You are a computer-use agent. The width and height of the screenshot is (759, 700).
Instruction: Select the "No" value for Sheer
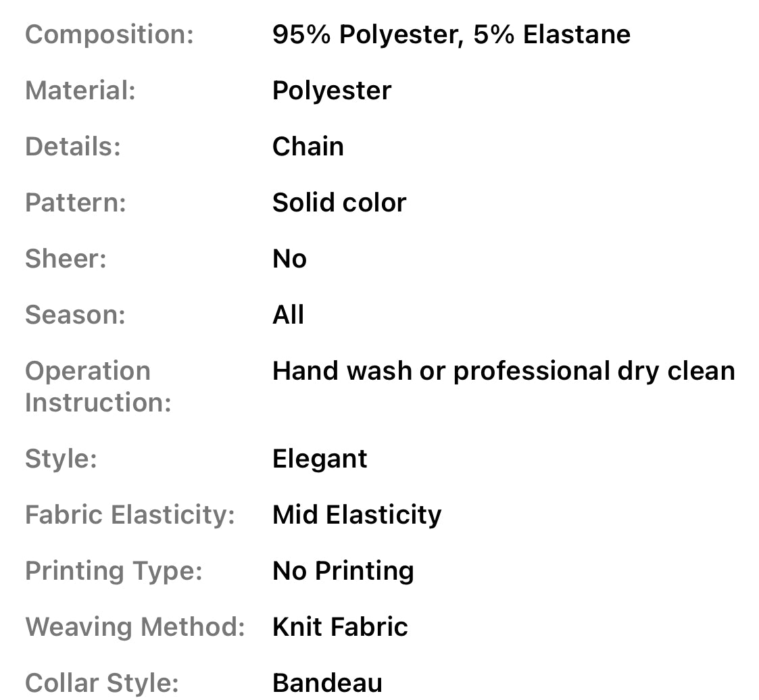pos(289,259)
